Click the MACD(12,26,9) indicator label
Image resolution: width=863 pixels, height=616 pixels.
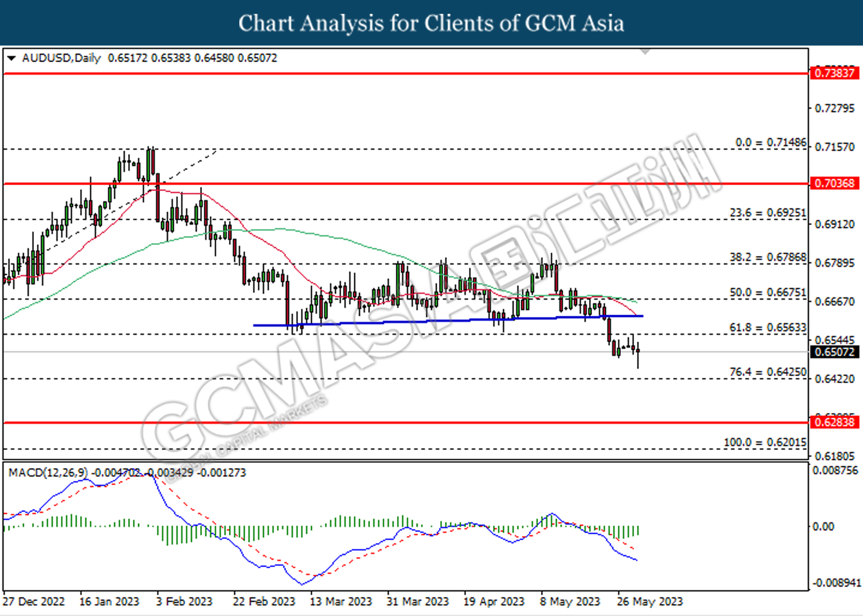(x=48, y=473)
